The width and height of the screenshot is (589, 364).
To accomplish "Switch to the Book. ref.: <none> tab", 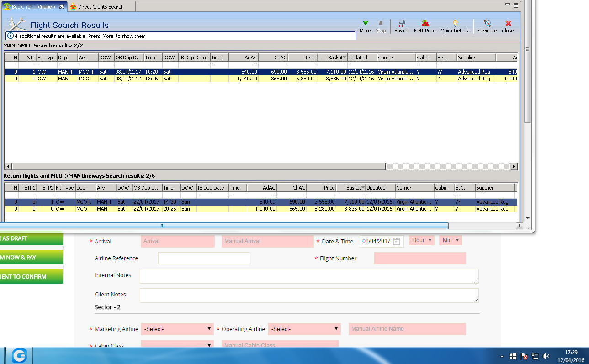I will point(33,7).
